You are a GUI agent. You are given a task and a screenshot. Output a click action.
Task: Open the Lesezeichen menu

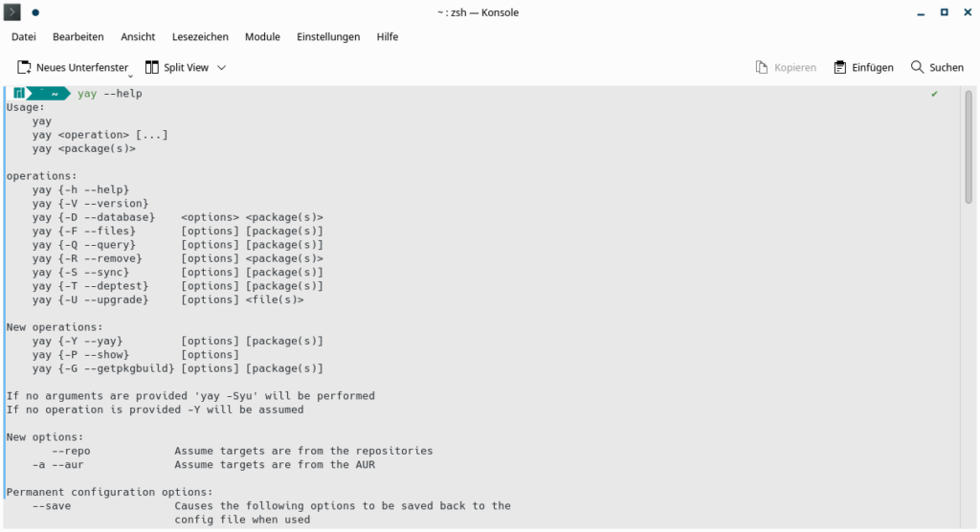tap(200, 37)
